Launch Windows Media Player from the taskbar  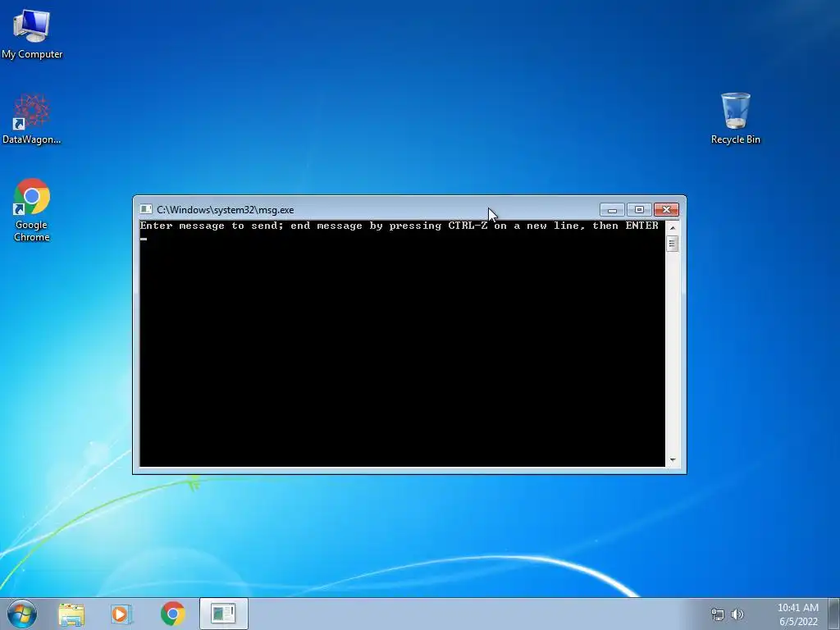pyautogui.click(x=121, y=614)
